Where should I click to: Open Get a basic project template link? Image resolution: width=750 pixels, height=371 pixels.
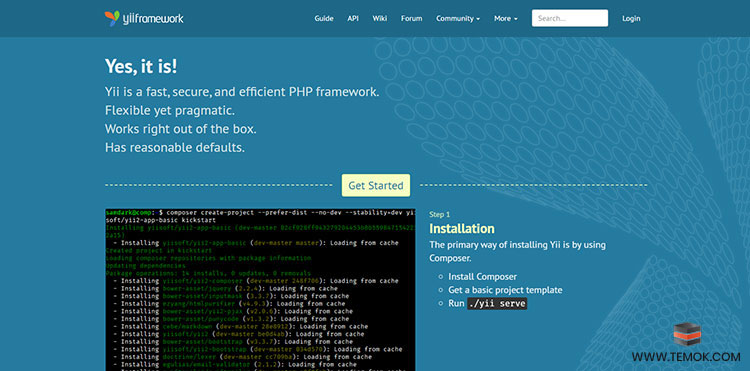[505, 290]
